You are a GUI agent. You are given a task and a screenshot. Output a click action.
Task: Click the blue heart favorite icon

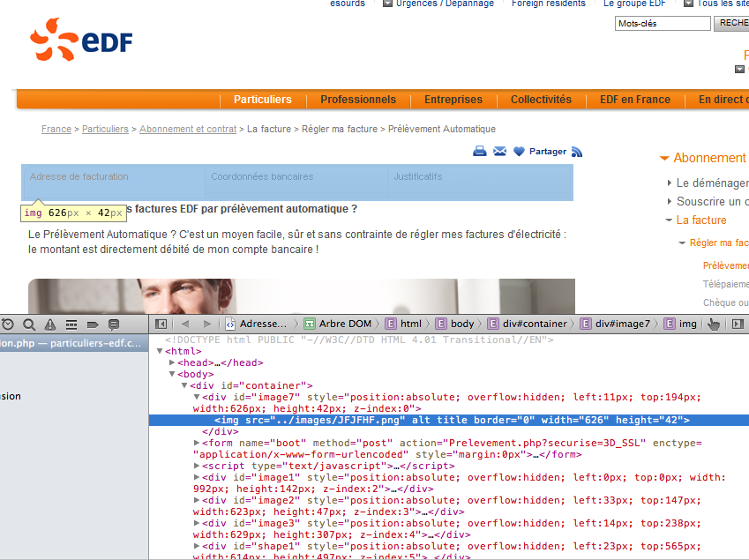(x=519, y=152)
